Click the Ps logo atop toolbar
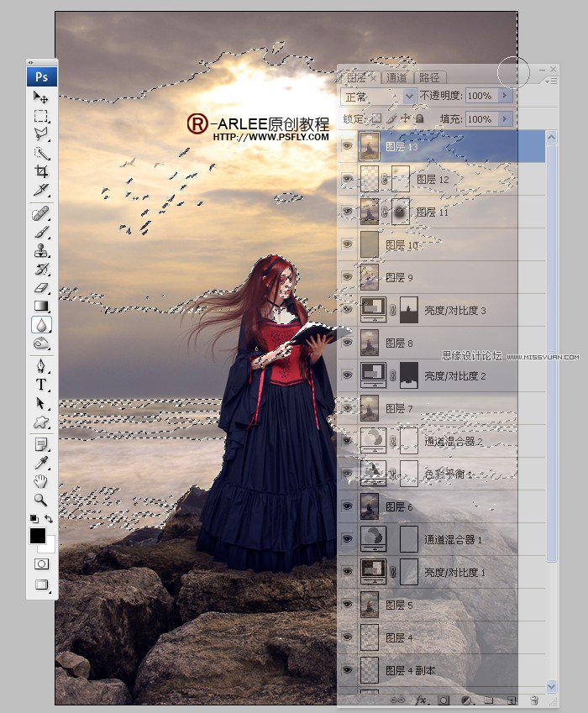This screenshot has width=588, height=713. point(42,77)
